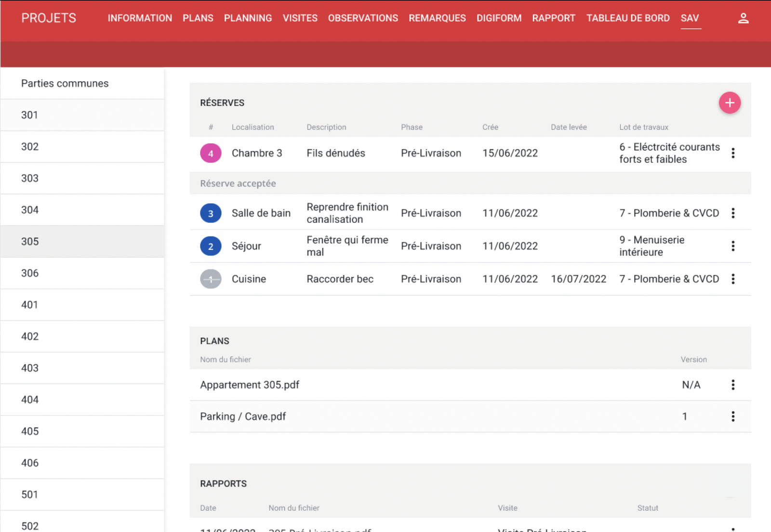This screenshot has height=532, width=771.
Task: Switch to the VISITES tab
Action: [300, 18]
